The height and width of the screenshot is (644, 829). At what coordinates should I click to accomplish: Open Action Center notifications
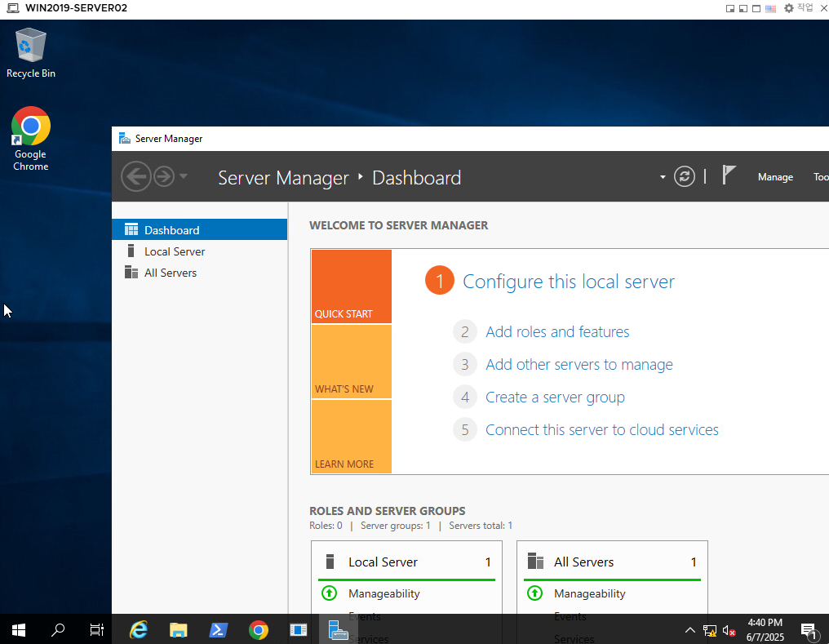coord(809,630)
